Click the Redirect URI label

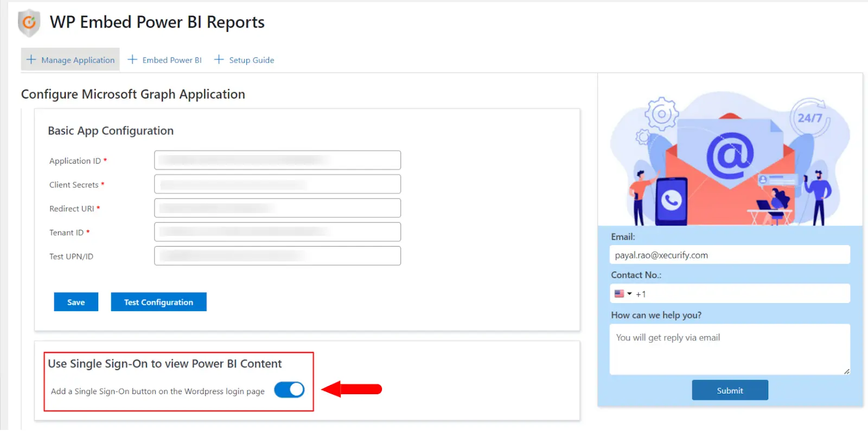pos(72,209)
